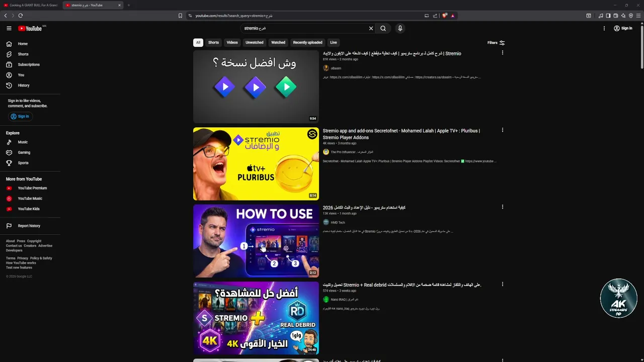Select the Recently uploaded filter chip
The height and width of the screenshot is (362, 644).
[x=307, y=43]
